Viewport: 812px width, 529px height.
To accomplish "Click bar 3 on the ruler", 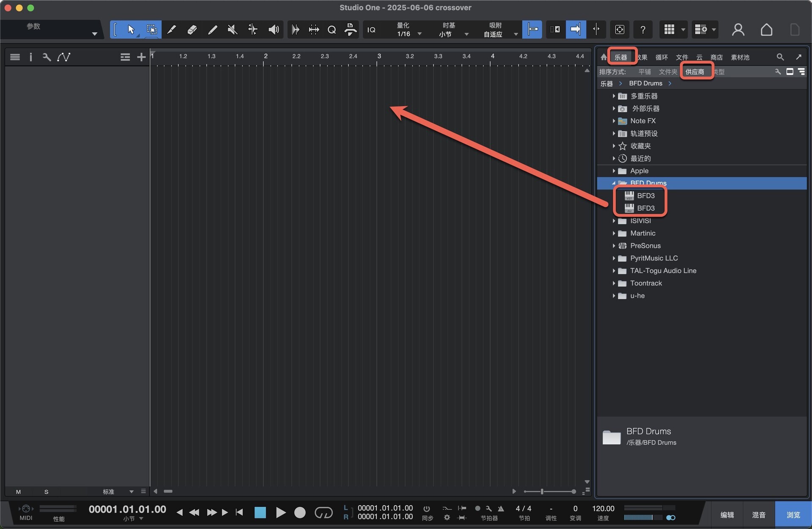I will click(379, 56).
